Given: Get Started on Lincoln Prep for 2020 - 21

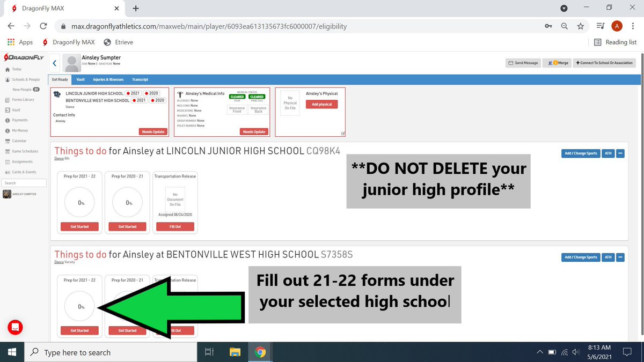Looking at the screenshot, I should point(127,227).
